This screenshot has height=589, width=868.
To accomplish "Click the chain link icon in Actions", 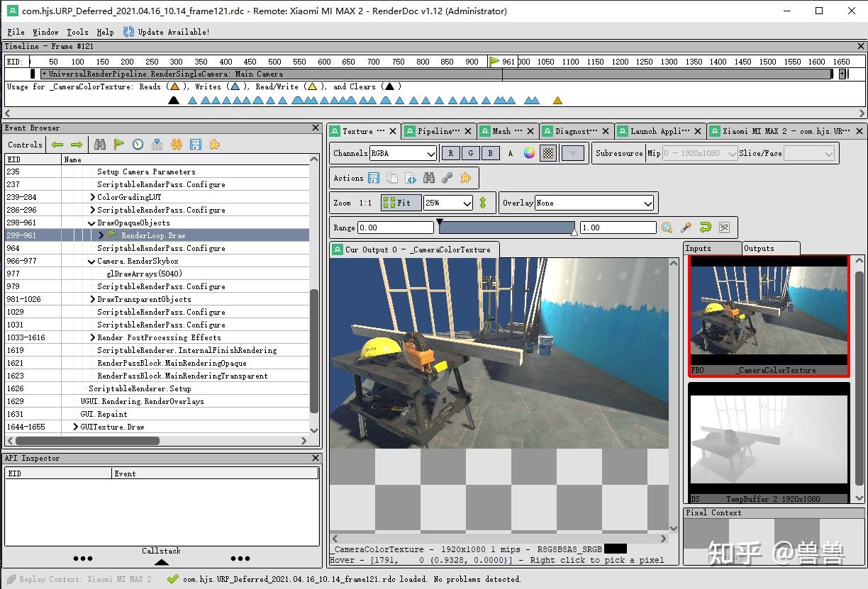I will [447, 178].
